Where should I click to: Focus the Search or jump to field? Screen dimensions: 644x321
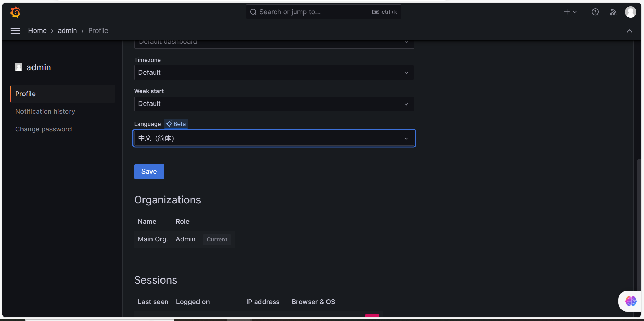tap(323, 12)
